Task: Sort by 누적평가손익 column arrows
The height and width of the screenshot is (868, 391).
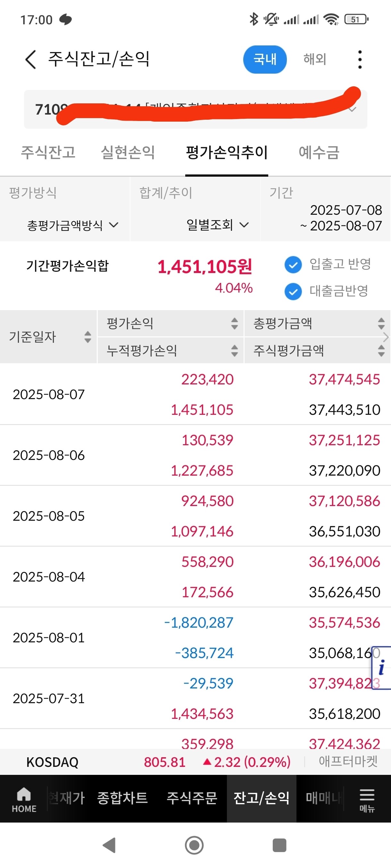Action: pyautogui.click(x=235, y=350)
